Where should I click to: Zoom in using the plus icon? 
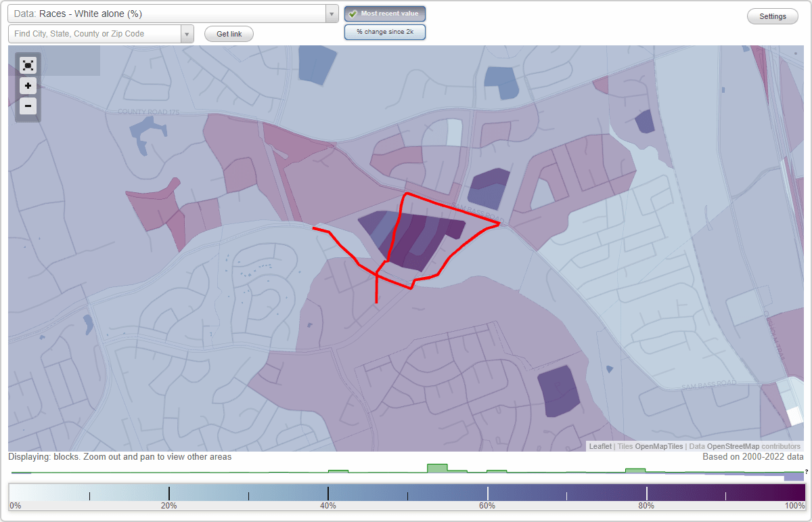pyautogui.click(x=28, y=85)
